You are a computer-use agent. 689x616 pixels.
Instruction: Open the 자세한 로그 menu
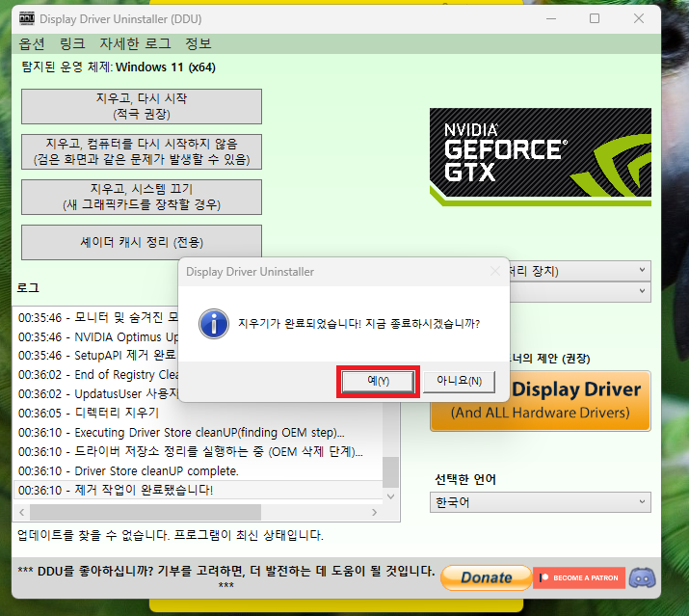(x=135, y=43)
